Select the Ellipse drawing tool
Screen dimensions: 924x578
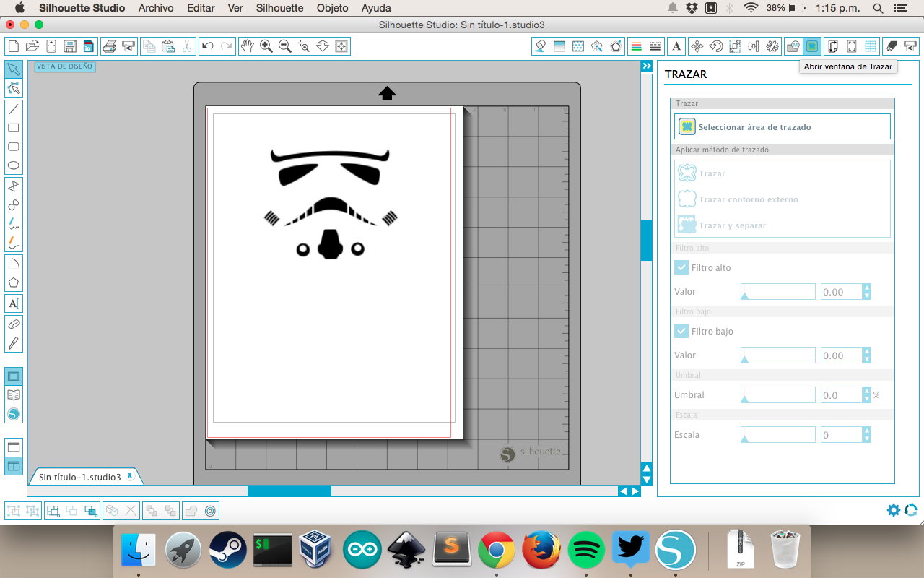click(x=14, y=165)
